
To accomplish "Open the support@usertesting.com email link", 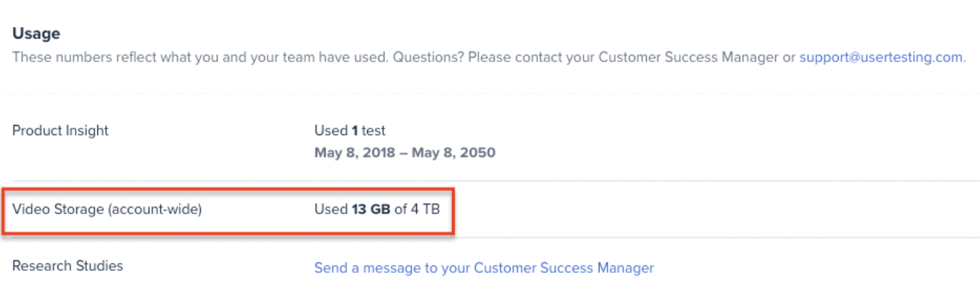I will pos(881,57).
